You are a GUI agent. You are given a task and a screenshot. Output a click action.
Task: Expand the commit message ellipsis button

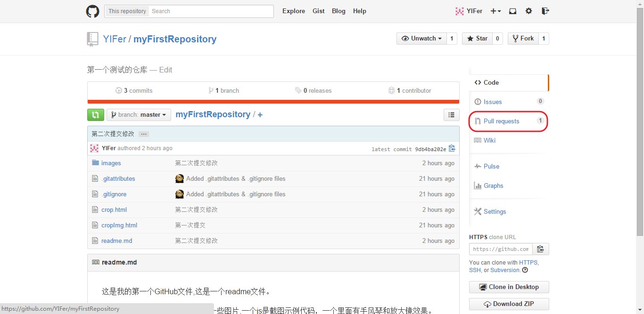(x=144, y=134)
